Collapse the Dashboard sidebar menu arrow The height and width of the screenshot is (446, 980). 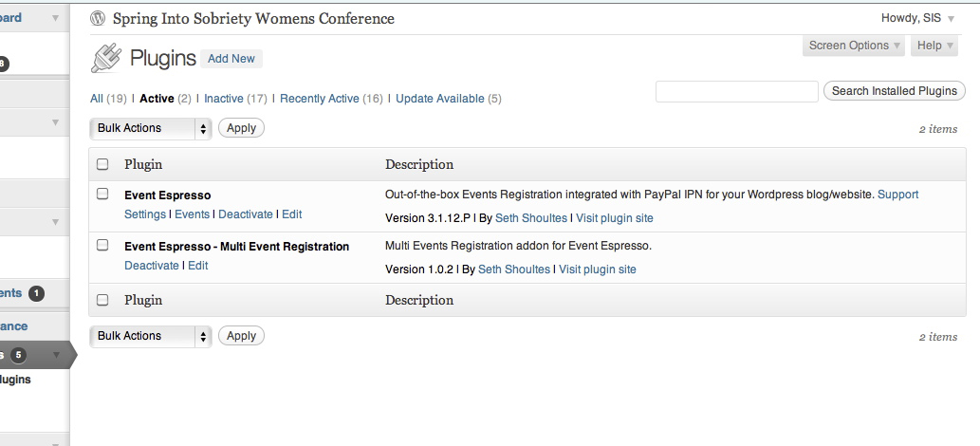56,18
